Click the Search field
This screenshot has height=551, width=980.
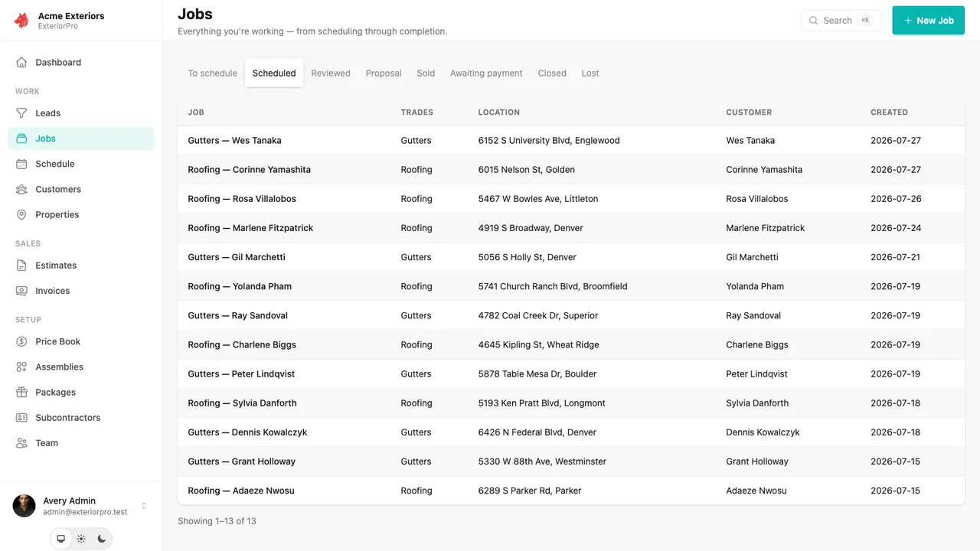coord(841,21)
